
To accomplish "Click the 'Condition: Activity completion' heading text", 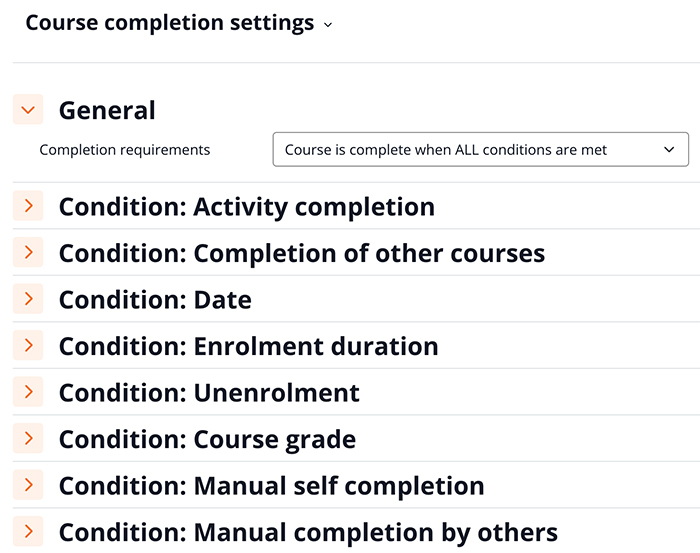I will tap(246, 207).
